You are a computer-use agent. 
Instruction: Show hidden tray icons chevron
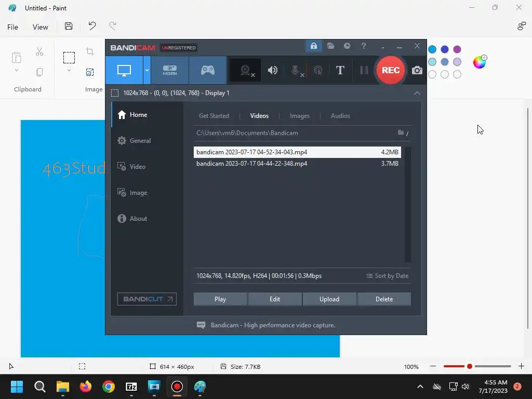(420, 387)
